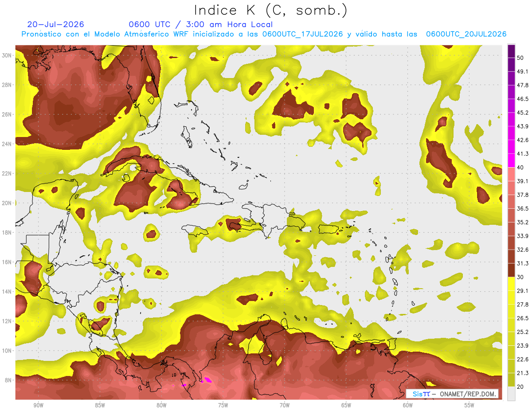Select the '85W' longitude label
This screenshot has width=532, height=411.
tap(100, 405)
